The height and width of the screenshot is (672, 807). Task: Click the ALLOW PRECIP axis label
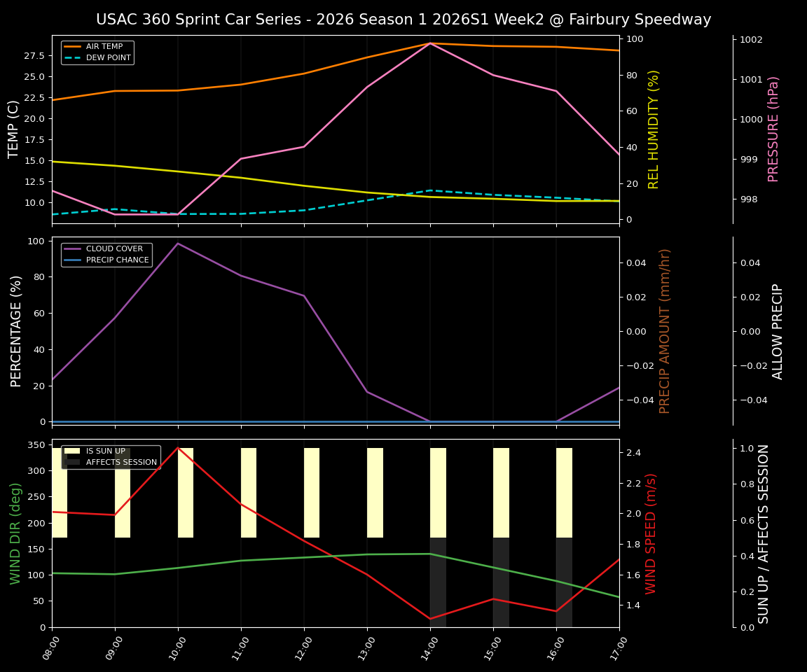coord(776,331)
